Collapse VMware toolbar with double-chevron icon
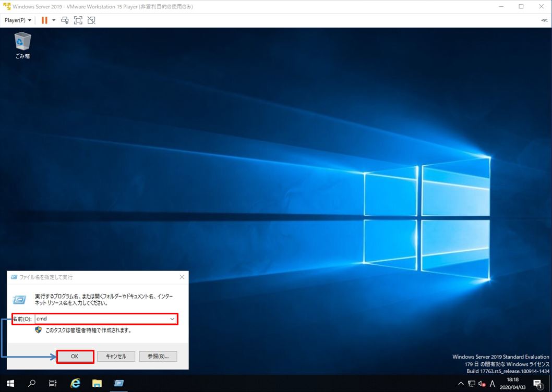The width and height of the screenshot is (552, 392). point(544,20)
